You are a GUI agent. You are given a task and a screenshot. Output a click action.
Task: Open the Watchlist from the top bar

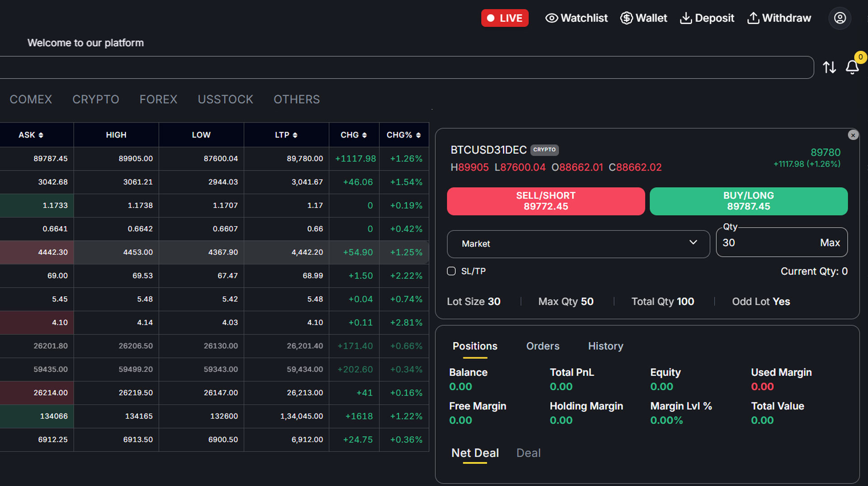point(576,18)
